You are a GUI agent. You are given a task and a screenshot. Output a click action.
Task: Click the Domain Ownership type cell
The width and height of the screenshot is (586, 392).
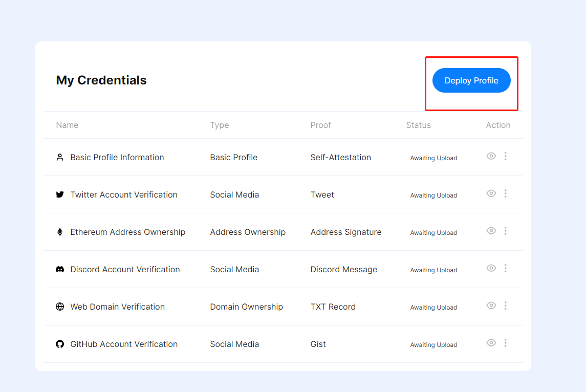pyautogui.click(x=246, y=307)
